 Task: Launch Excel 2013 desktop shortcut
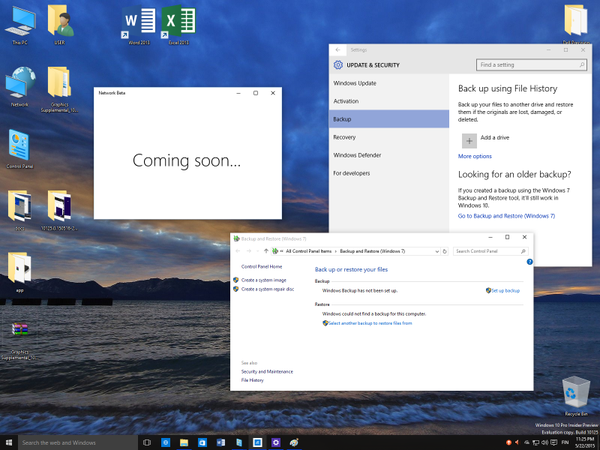point(178,25)
